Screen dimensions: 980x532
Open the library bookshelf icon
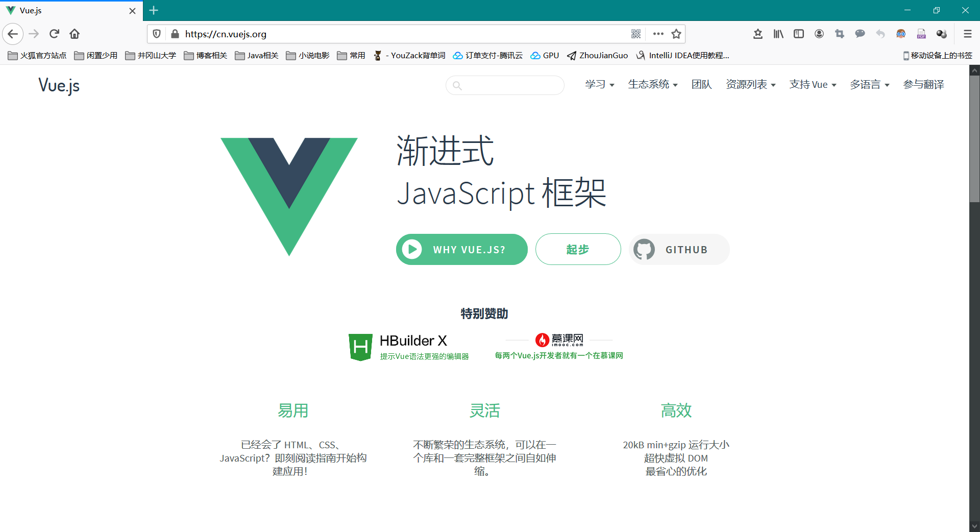click(778, 34)
